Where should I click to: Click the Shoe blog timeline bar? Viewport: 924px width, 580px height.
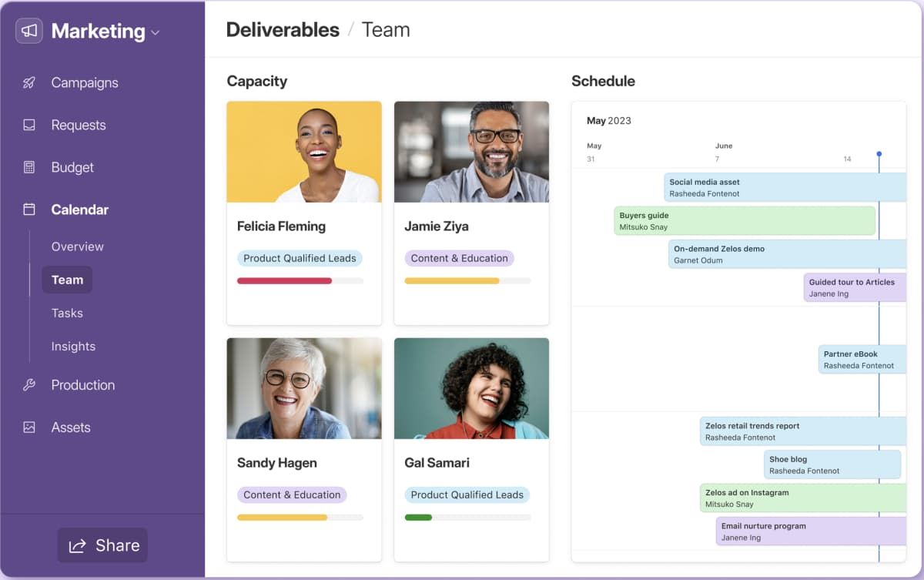[832, 464]
